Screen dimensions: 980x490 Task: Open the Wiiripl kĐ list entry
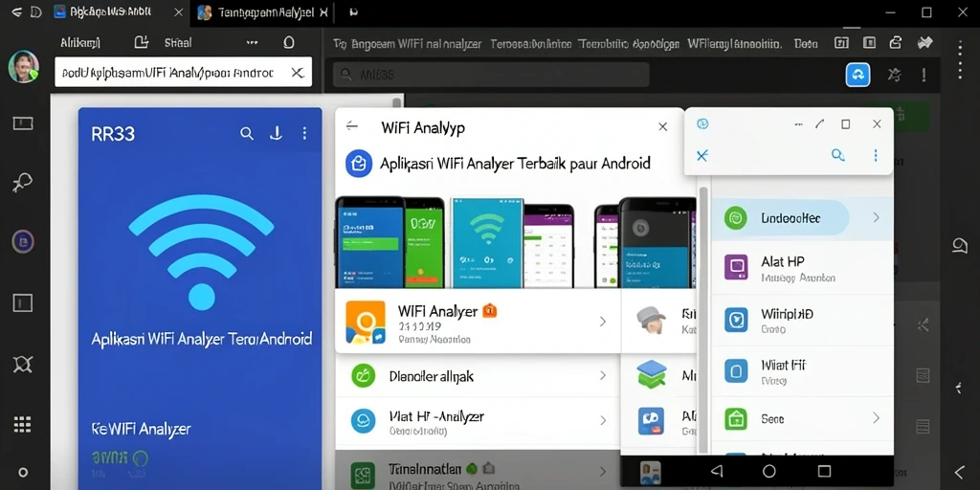[802, 320]
